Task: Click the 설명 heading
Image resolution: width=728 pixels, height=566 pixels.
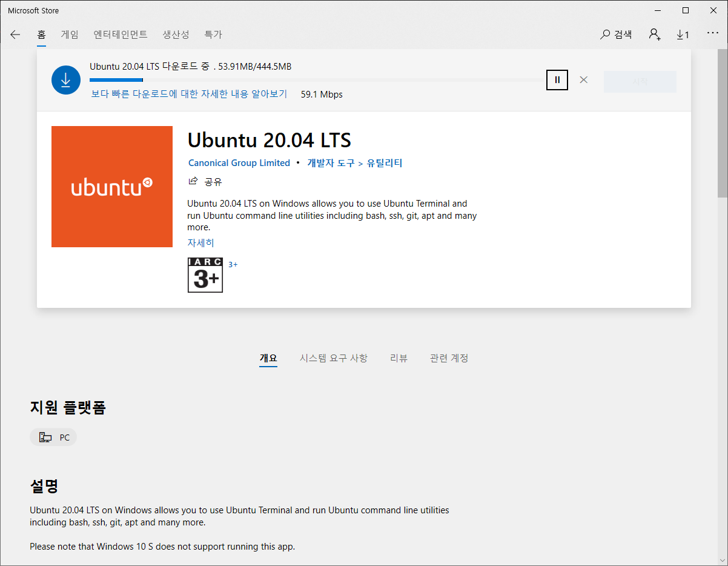Action: point(44,486)
